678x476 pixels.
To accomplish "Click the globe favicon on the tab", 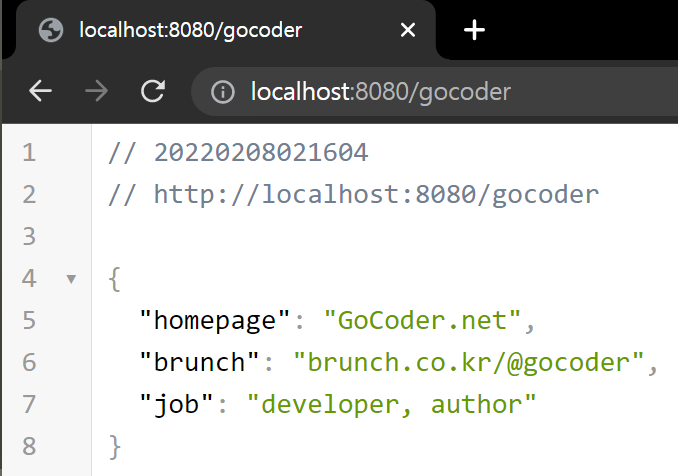I will click(x=51, y=30).
